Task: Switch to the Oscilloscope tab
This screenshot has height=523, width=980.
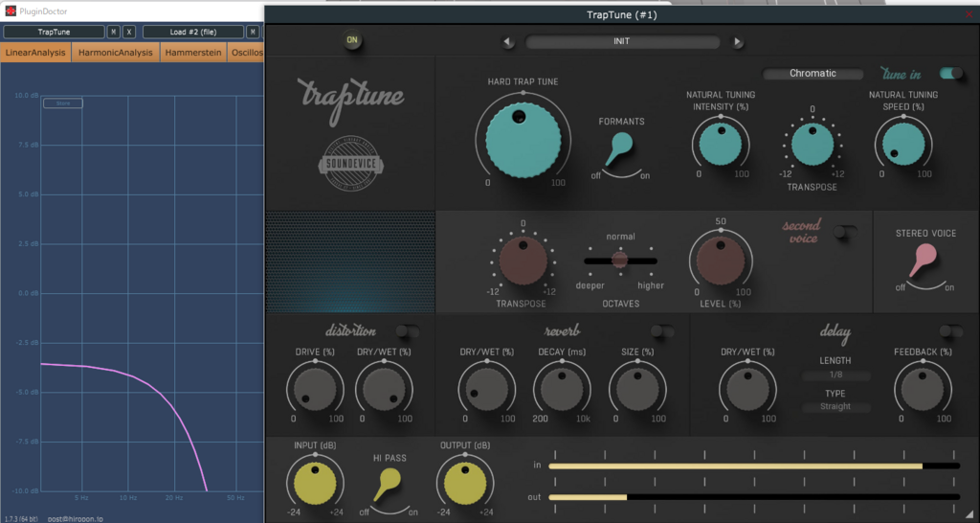Action: tap(246, 53)
